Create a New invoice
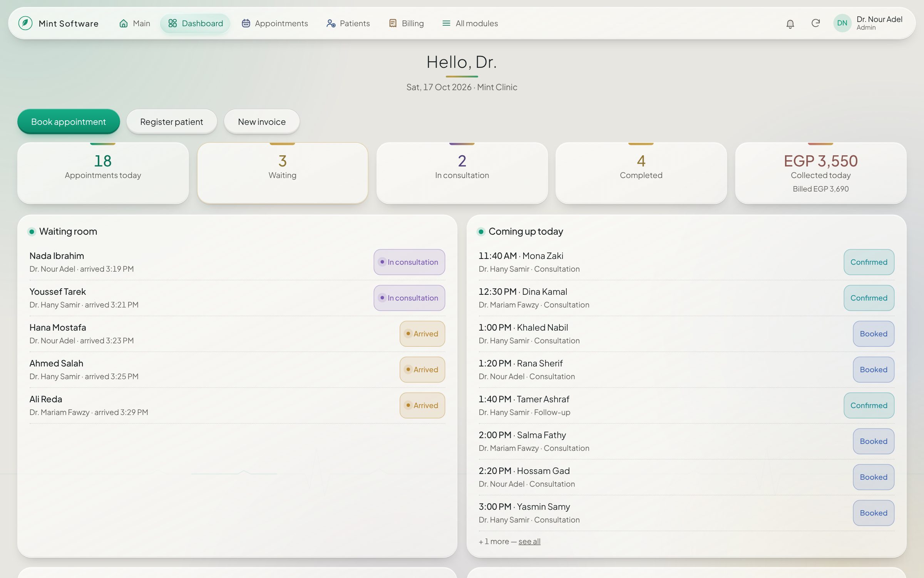 [262, 122]
